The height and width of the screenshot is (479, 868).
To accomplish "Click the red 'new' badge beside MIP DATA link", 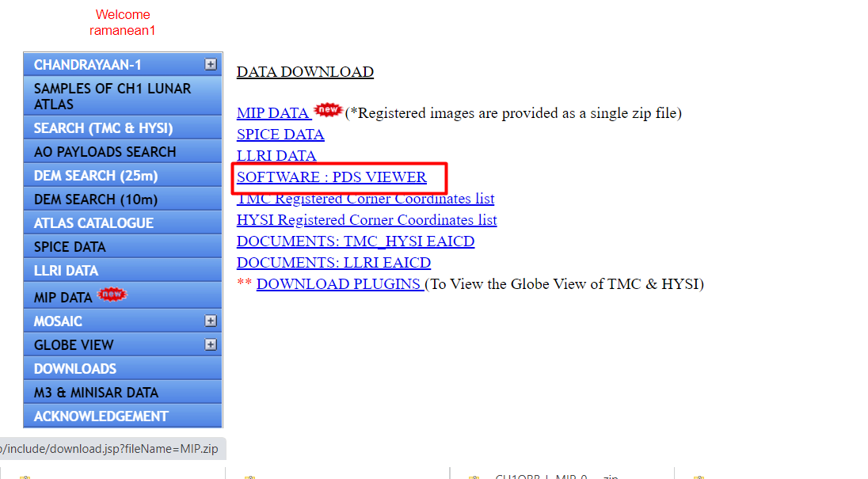I will [328, 109].
